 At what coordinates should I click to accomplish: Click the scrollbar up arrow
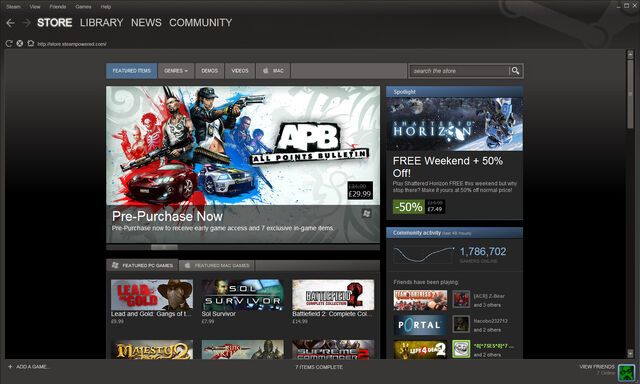point(630,54)
